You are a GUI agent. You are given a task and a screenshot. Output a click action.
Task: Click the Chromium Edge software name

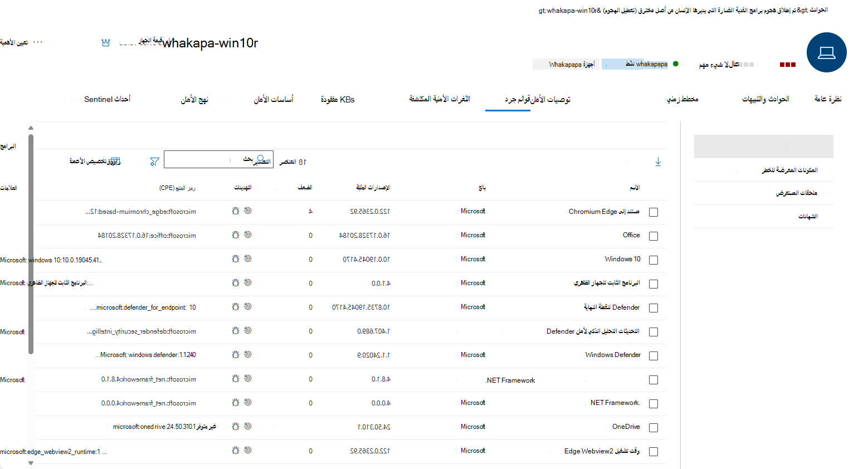[x=604, y=212]
